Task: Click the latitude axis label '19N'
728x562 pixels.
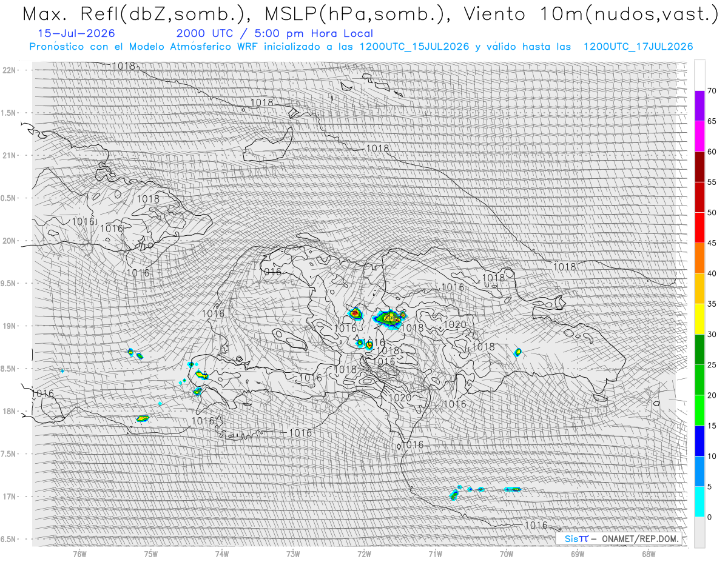Action: pos(10,326)
